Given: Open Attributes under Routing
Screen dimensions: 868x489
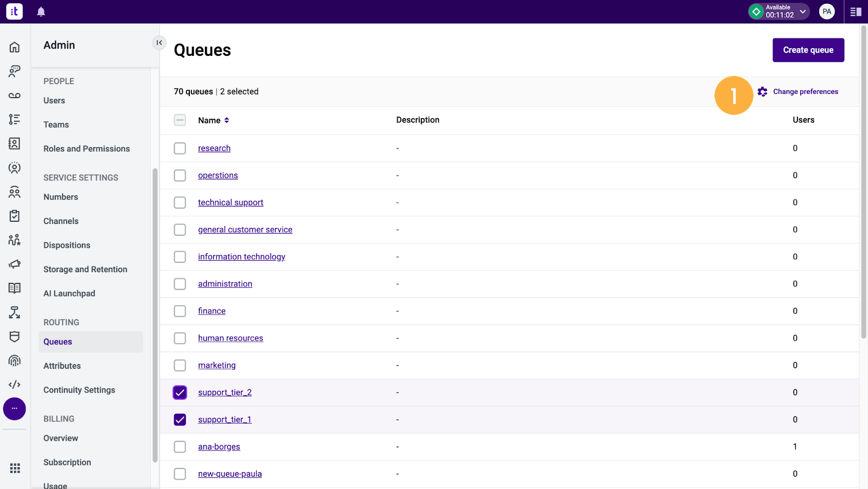Looking at the screenshot, I should pos(62,366).
